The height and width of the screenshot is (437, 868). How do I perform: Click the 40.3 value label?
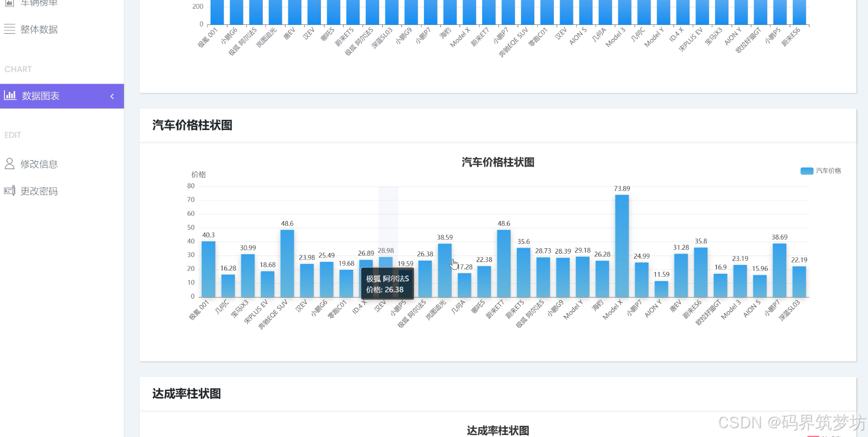pyautogui.click(x=209, y=235)
